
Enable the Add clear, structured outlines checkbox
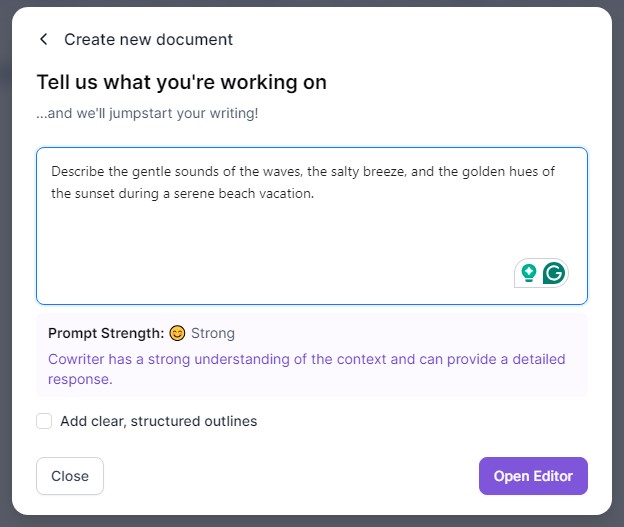(44, 421)
